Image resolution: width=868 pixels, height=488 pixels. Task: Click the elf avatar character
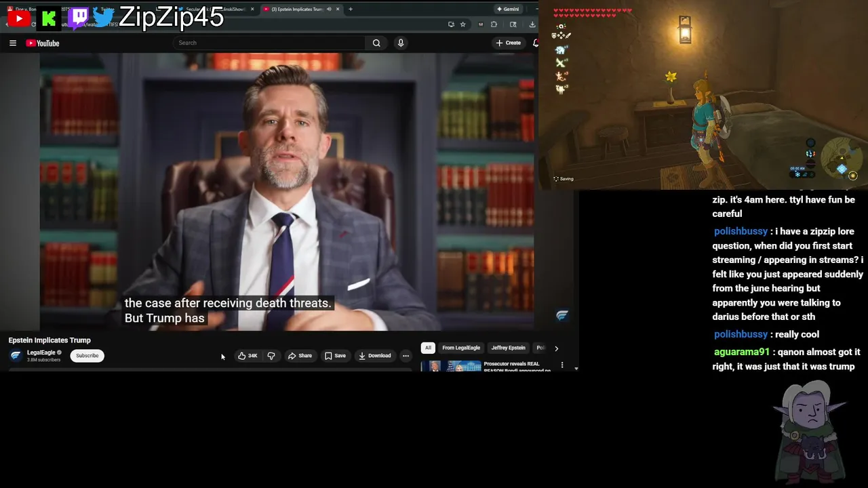pyautogui.click(x=810, y=430)
